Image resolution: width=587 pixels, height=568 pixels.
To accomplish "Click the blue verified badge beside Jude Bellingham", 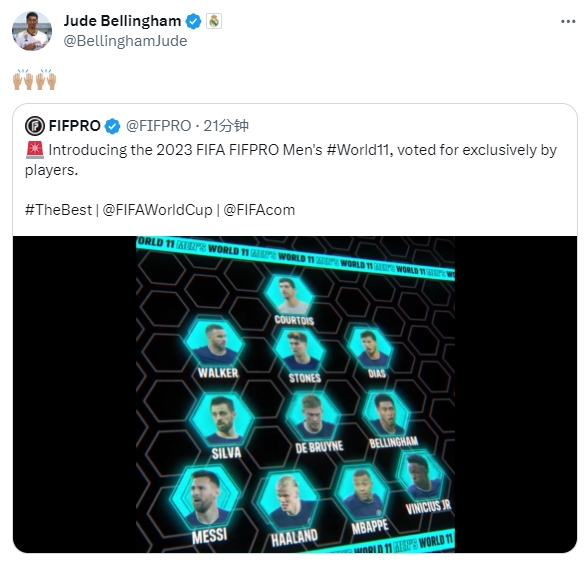I will pos(194,21).
